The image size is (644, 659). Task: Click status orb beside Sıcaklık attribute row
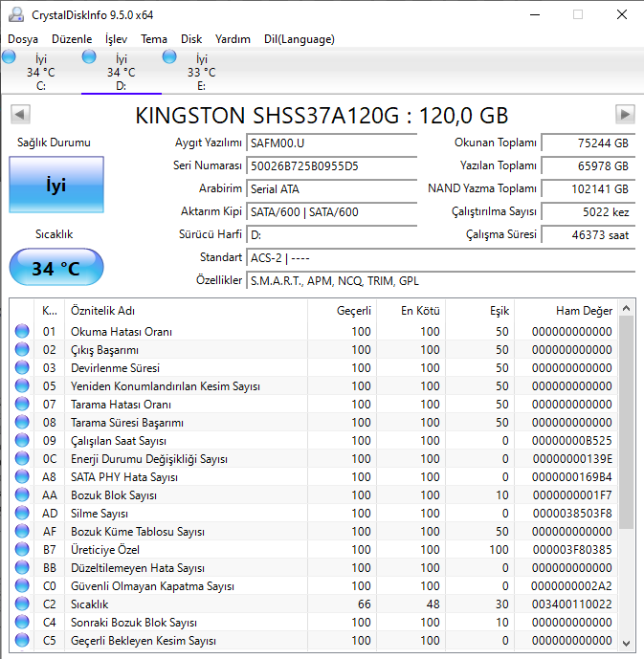[22, 604]
